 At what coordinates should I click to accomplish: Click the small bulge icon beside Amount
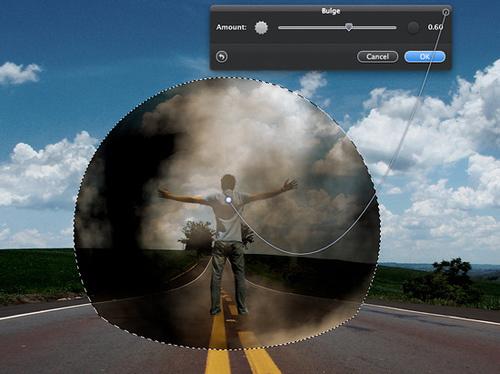tap(261, 27)
